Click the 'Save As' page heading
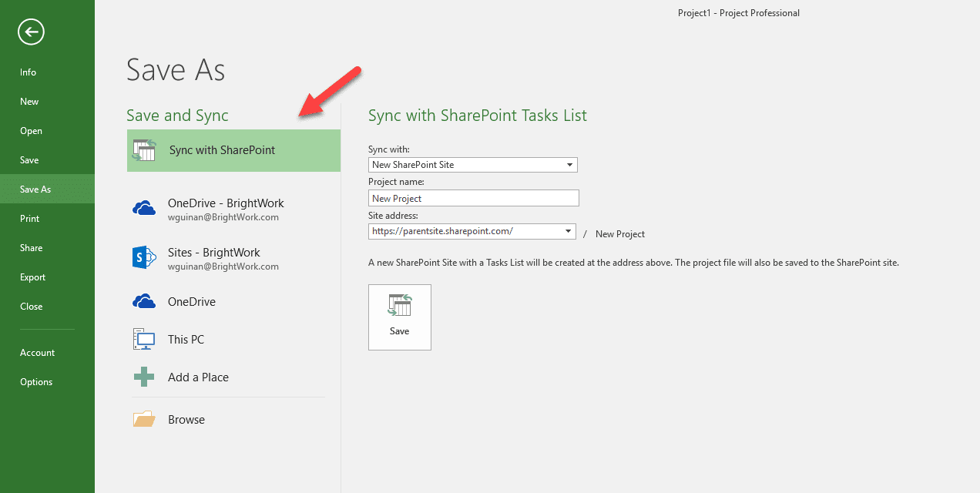The width and height of the screenshot is (980, 493). point(176,70)
